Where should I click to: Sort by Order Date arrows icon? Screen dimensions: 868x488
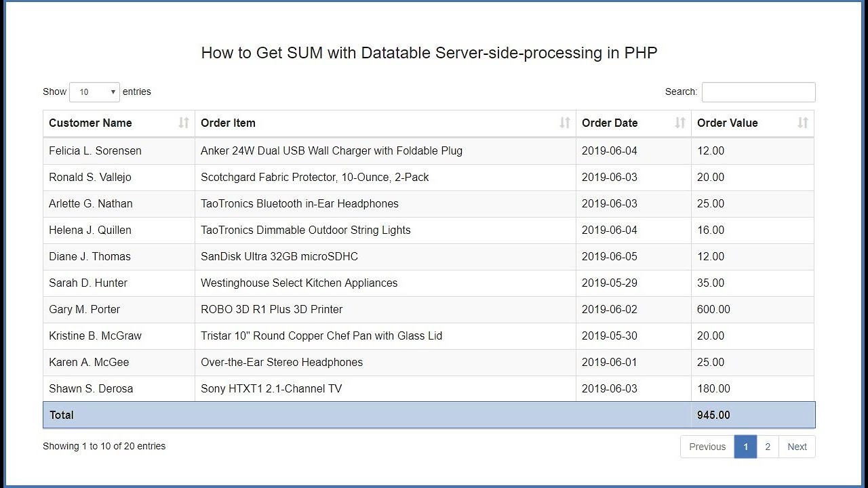[680, 123]
